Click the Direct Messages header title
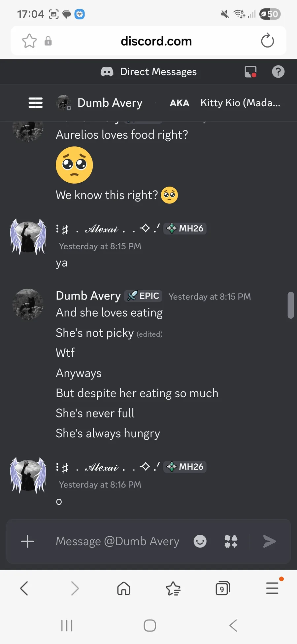Image resolution: width=297 pixels, height=644 pixels. pyautogui.click(x=158, y=72)
